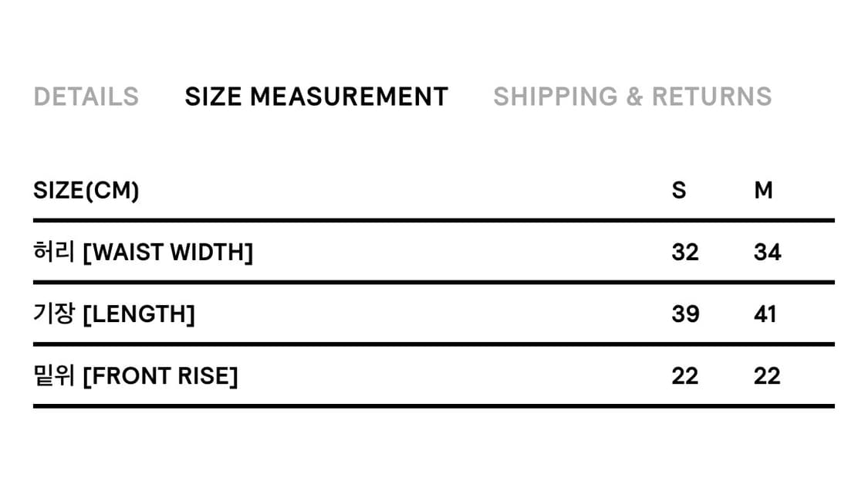
Task: Click the Korean word 허리 in waist row
Action: (x=54, y=252)
